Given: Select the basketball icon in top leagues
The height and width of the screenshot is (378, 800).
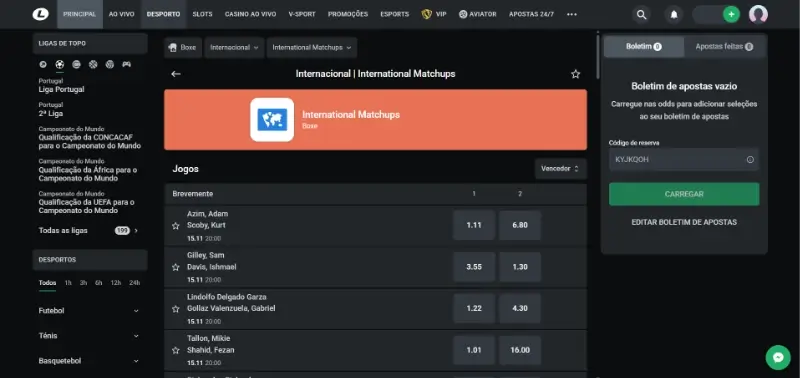Looking at the screenshot, I should pyautogui.click(x=93, y=64).
